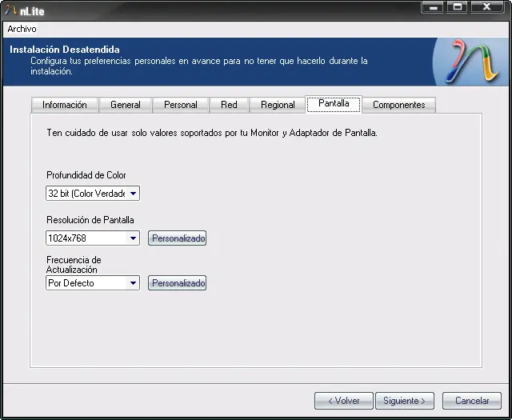
Task: Select the Red tab
Action: [x=229, y=105]
